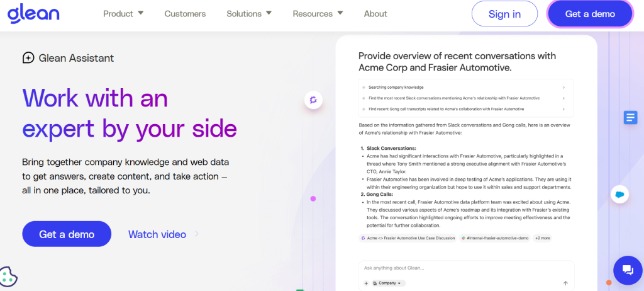Expand the Resources menu
The image size is (644, 291).
tap(318, 14)
